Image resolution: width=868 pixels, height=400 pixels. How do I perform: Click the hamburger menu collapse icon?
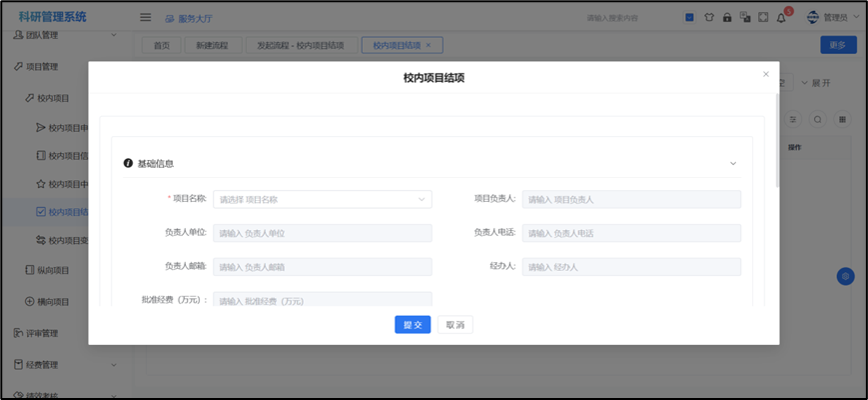coord(145,17)
